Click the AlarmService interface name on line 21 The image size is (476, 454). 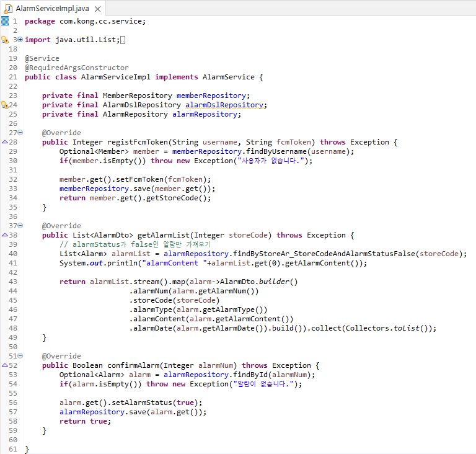[229, 77]
